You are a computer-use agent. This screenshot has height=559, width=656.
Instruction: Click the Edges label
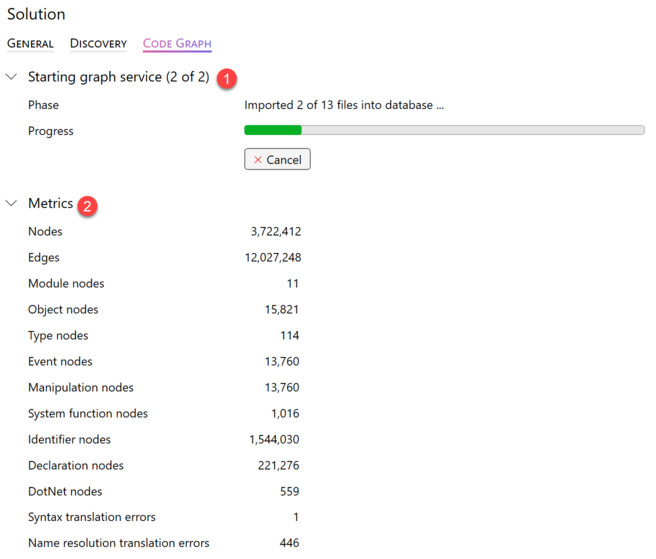tap(44, 258)
